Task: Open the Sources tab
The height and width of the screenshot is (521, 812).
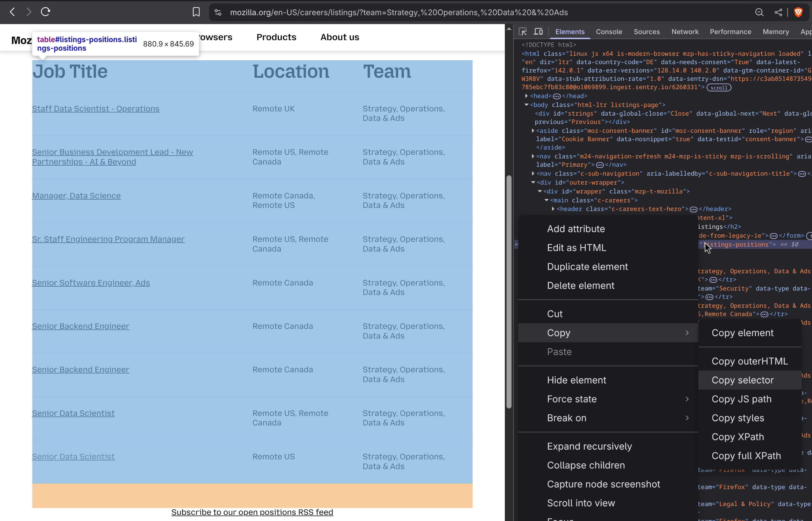Action: 646,32
